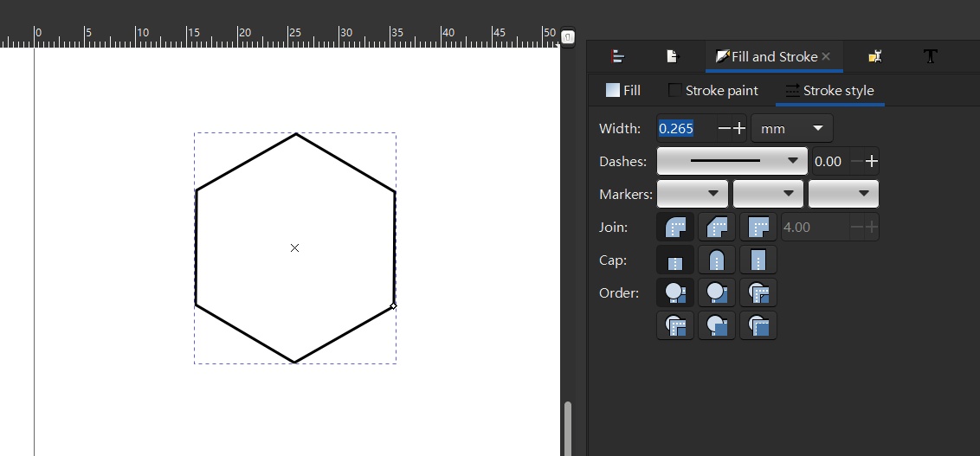Open the Dashes pattern dropdown
980x456 pixels.
pos(732,161)
